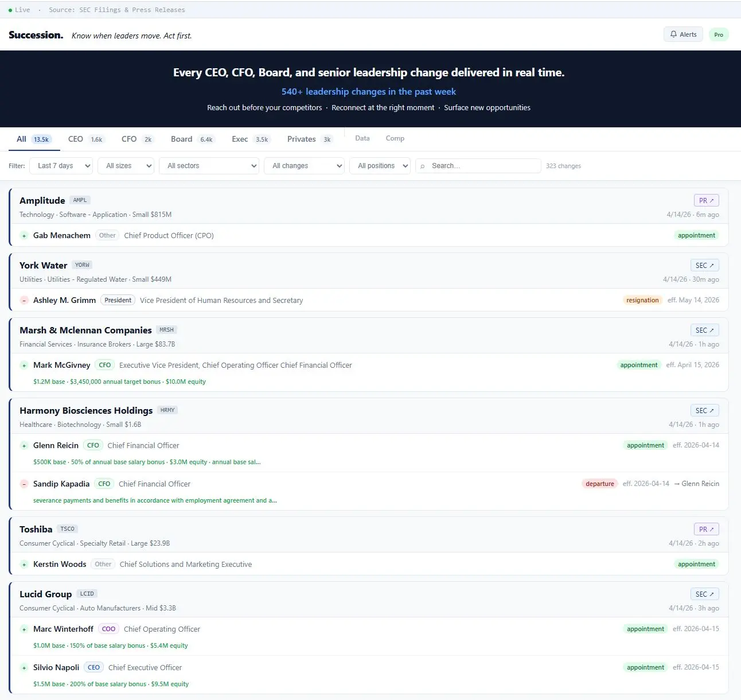Click the LCID ticker badge
Viewport: 741px width, 700px height.
(87, 594)
